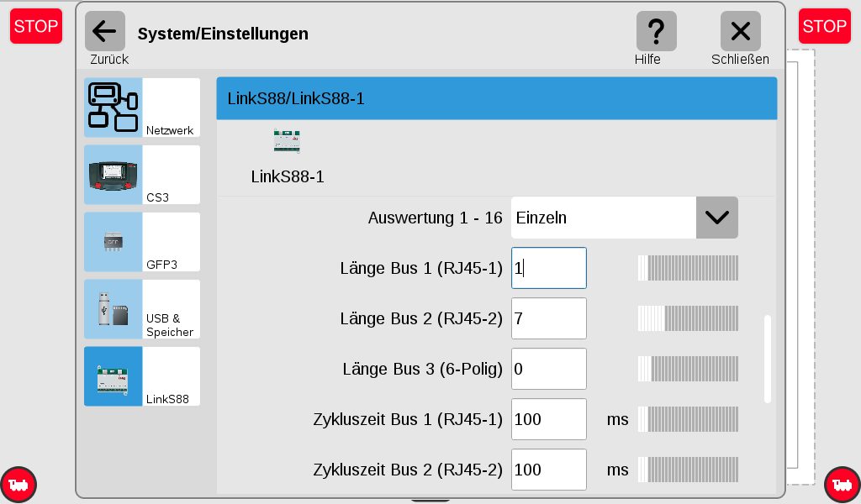861x504 pixels.
Task: Adjust the Länge Bus 1 slider bar
Action: [688, 268]
